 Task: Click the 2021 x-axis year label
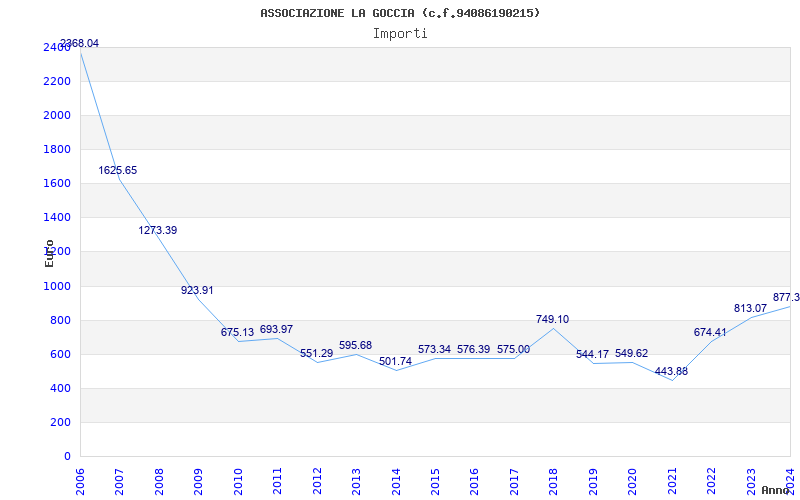(x=672, y=480)
